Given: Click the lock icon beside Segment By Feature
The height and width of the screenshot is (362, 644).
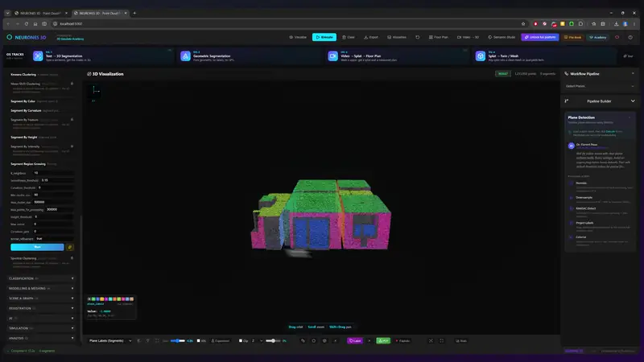Looking at the screenshot, I should [x=72, y=119].
